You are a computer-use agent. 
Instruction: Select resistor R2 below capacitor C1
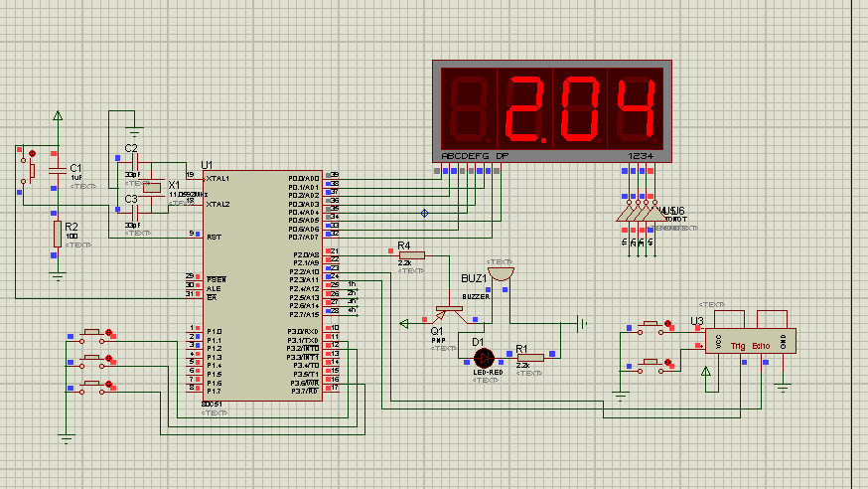(58, 234)
